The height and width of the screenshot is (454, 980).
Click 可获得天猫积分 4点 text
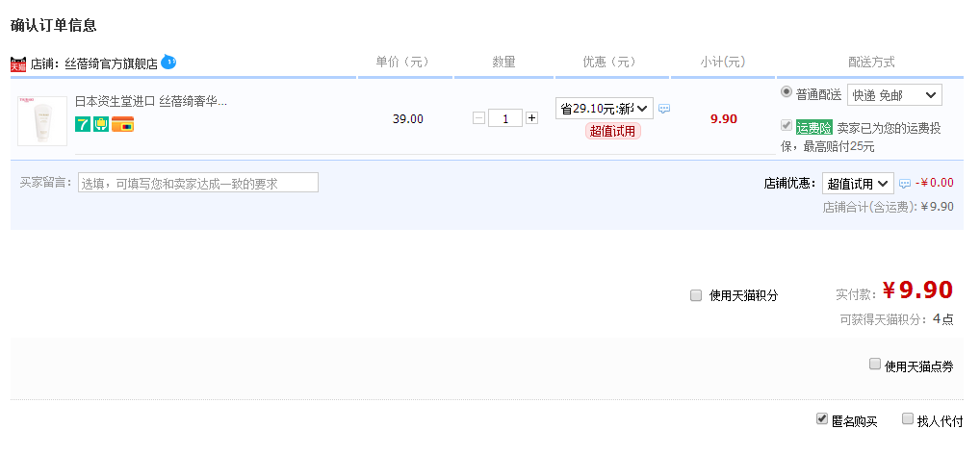[897, 319]
